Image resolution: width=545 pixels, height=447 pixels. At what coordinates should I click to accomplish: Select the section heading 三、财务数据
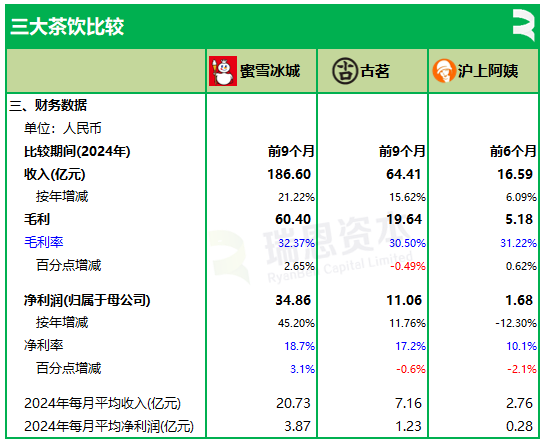(48, 105)
